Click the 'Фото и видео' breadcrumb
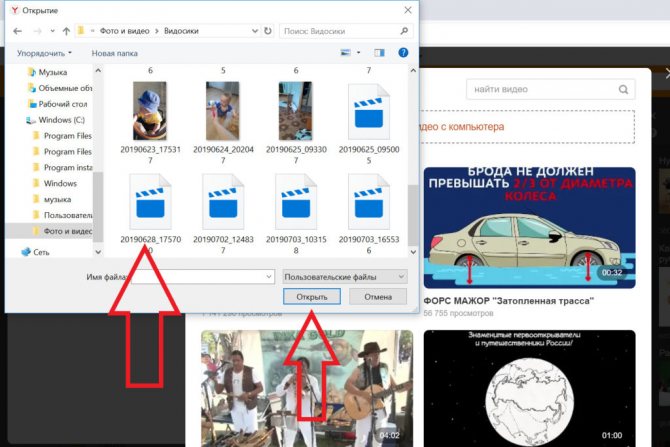The width and height of the screenshot is (670, 447). [124, 31]
